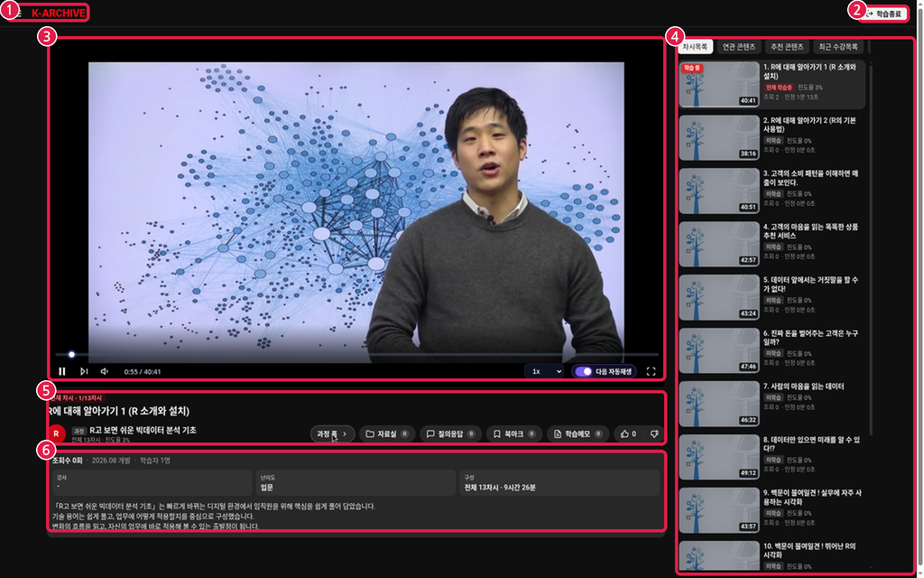Open the 학습메모 study memo

[577, 433]
